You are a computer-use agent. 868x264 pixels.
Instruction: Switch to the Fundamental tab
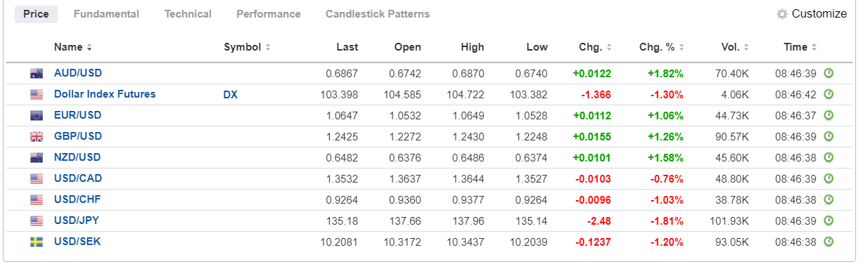106,14
